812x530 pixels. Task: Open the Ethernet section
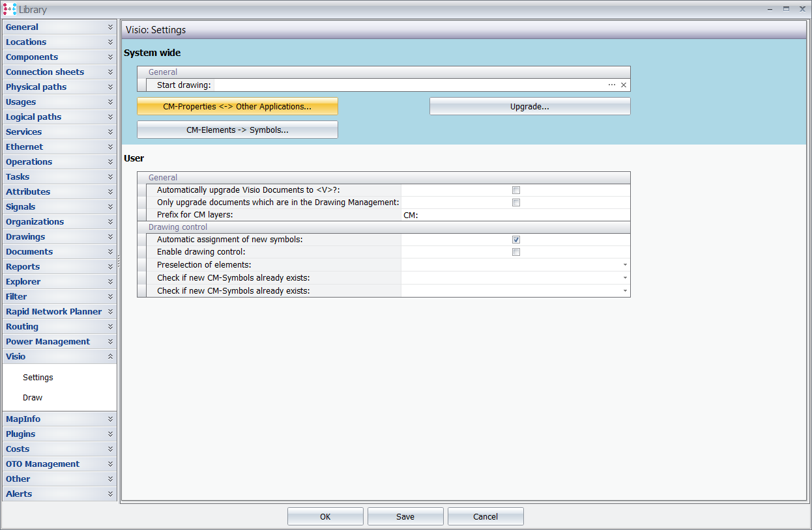(59, 147)
